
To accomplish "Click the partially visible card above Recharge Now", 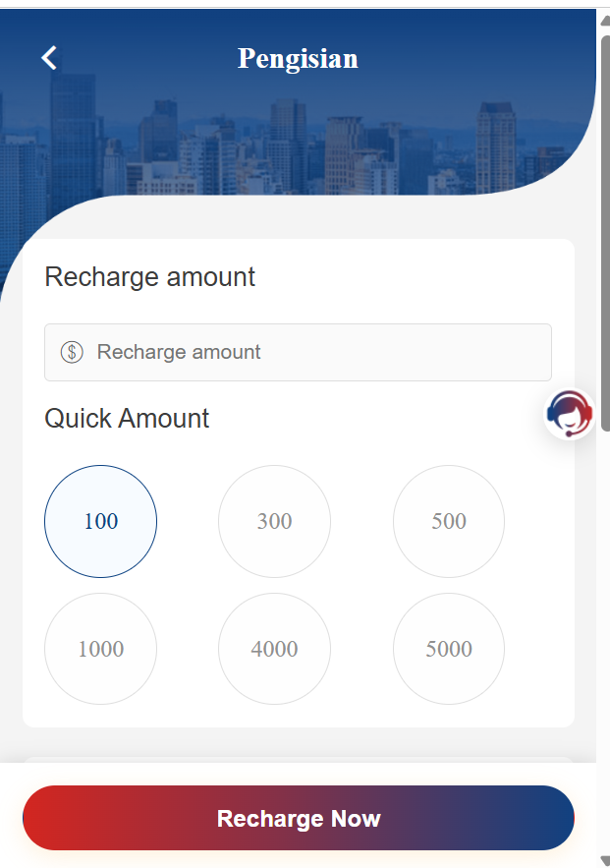I will 298,761.
